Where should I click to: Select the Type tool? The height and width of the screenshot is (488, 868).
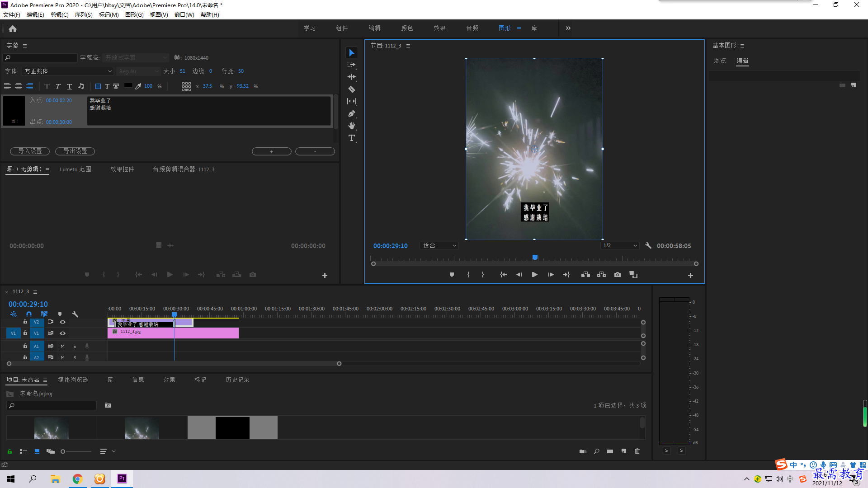(352, 138)
